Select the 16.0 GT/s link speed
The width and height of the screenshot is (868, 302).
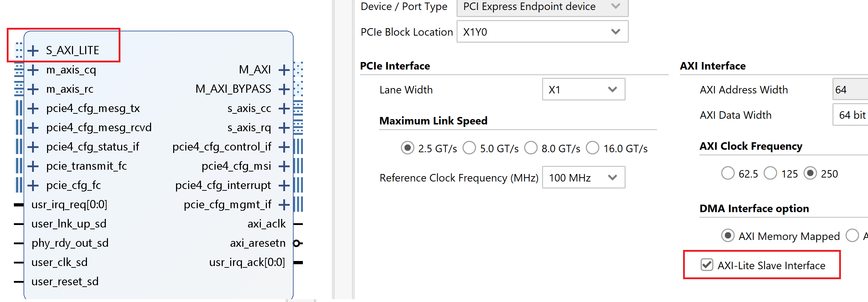click(x=593, y=148)
